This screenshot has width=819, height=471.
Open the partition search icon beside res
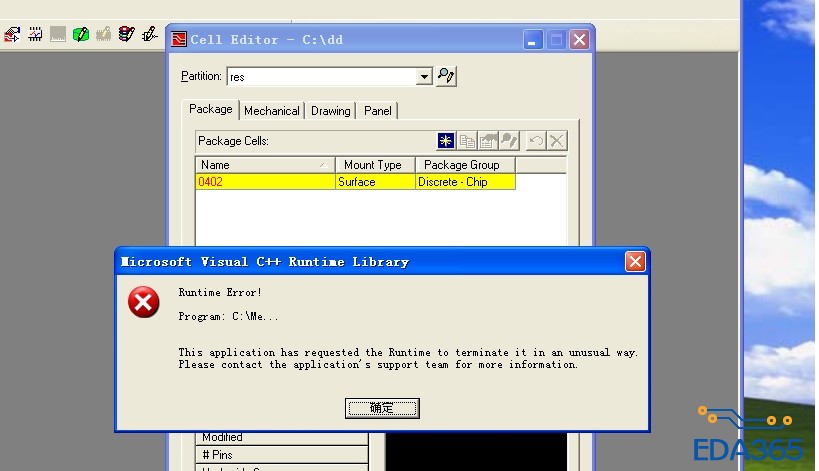pos(446,76)
